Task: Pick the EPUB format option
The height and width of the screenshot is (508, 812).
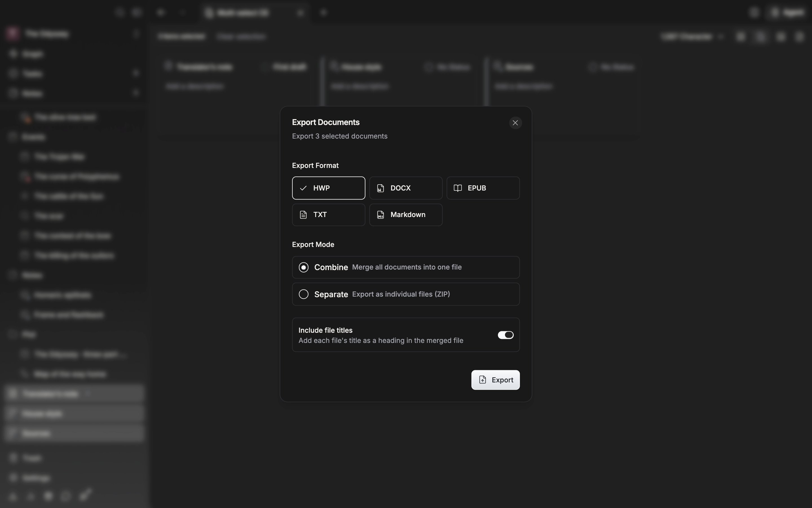Action: [483, 188]
